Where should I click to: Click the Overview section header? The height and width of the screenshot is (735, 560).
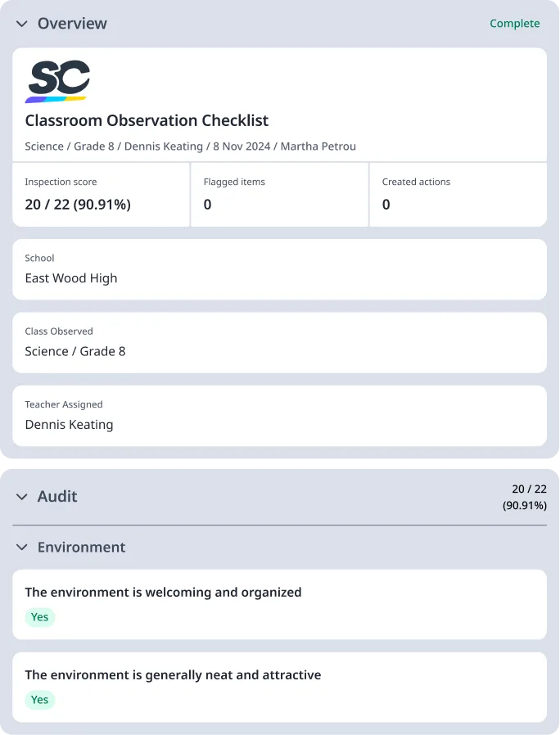pyautogui.click(x=72, y=24)
